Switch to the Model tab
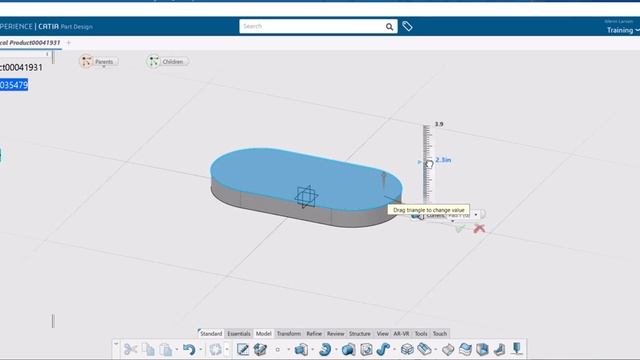Image resolution: width=640 pixels, height=360 pixels. [263, 333]
